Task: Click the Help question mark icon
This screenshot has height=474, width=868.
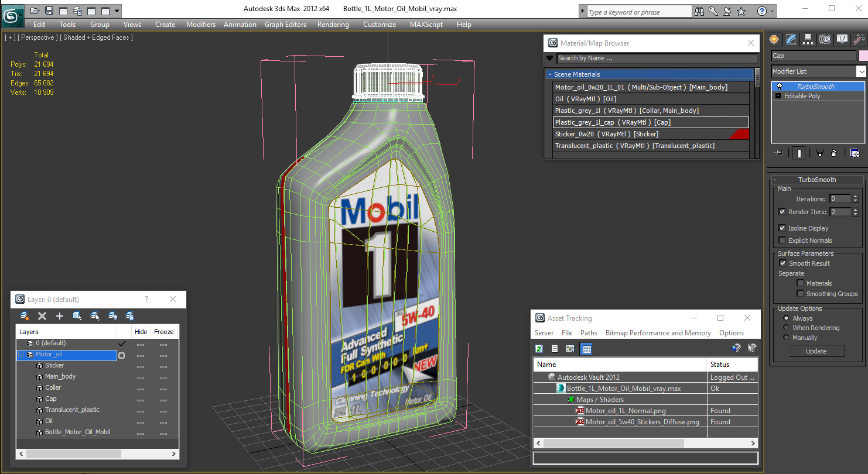Action: tap(761, 11)
